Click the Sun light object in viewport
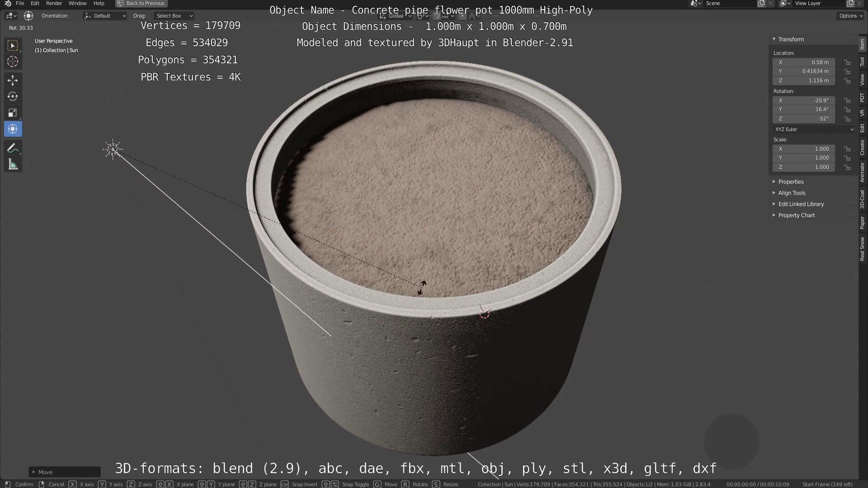 (113, 149)
